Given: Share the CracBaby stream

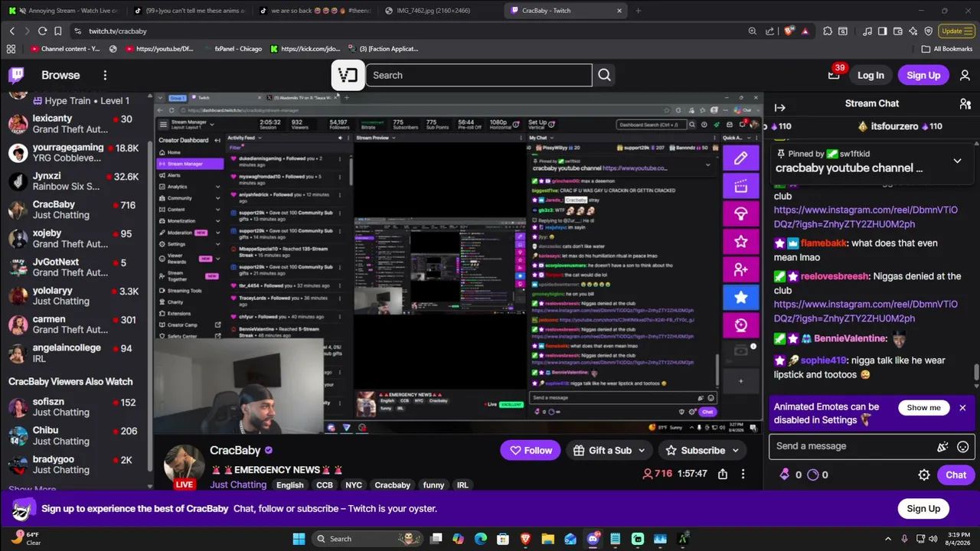Looking at the screenshot, I should 722,474.
